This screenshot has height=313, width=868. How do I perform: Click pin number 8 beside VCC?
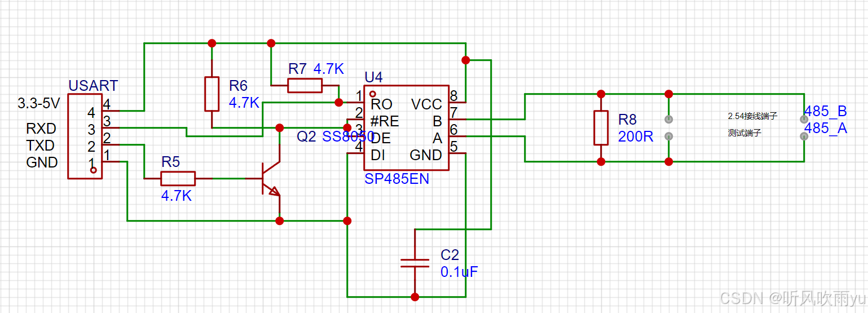[454, 96]
